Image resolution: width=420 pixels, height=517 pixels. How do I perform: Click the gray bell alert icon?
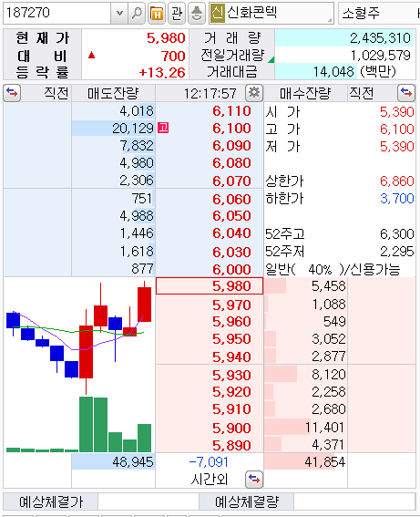[x=197, y=13]
